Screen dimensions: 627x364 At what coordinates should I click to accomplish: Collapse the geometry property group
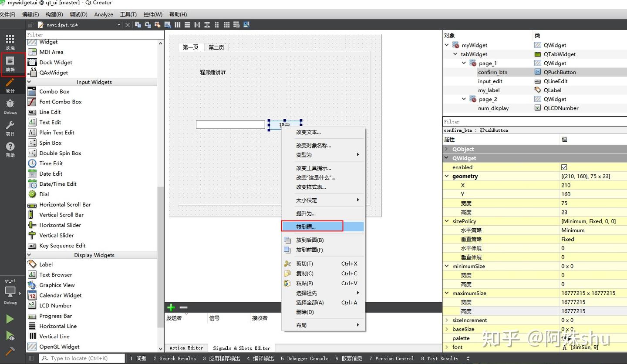tap(447, 176)
